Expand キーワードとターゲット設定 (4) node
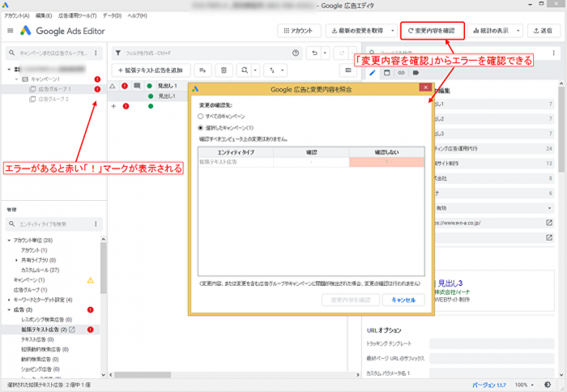567x392 pixels. 9,300
